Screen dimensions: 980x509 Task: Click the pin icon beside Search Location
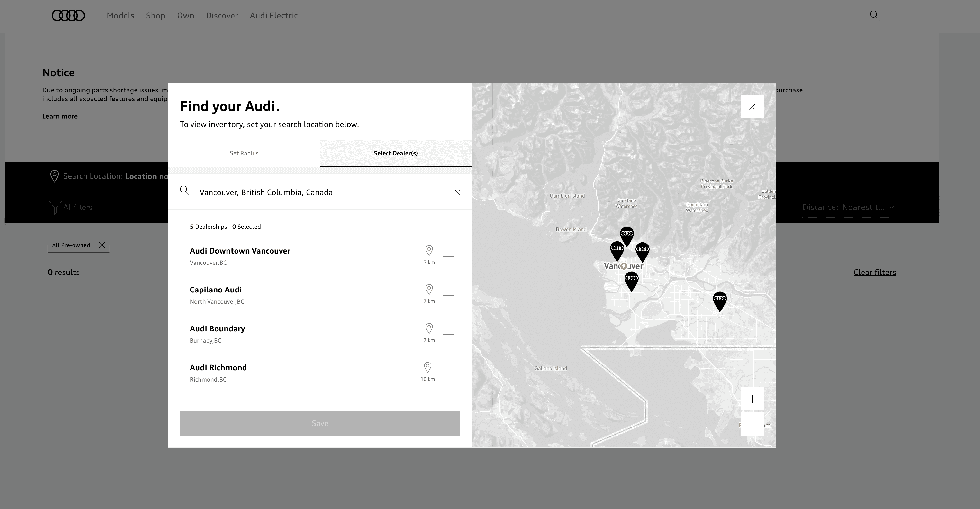point(54,176)
